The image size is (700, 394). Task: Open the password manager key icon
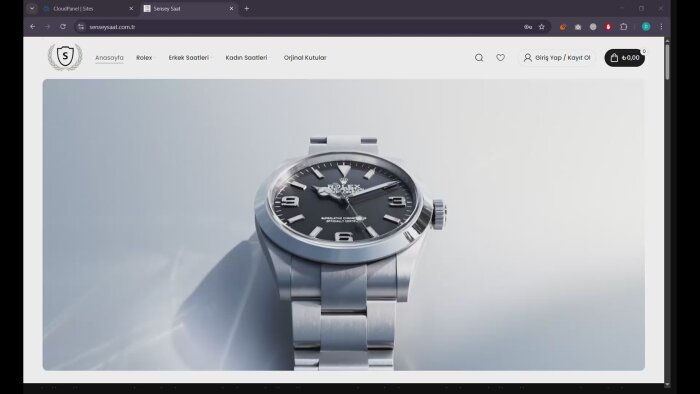point(528,27)
